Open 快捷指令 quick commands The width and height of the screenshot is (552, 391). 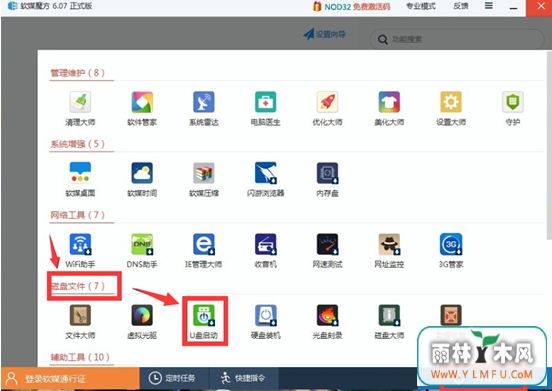(x=243, y=378)
